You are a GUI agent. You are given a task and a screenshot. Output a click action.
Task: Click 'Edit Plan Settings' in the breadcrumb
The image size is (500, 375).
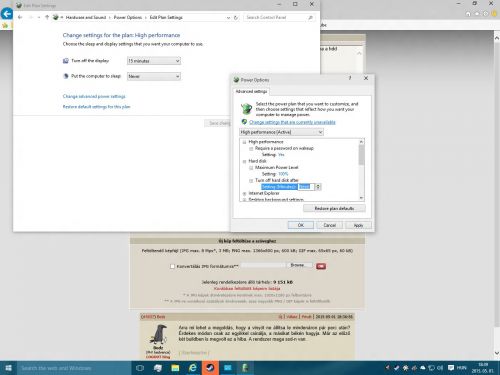tap(166, 17)
